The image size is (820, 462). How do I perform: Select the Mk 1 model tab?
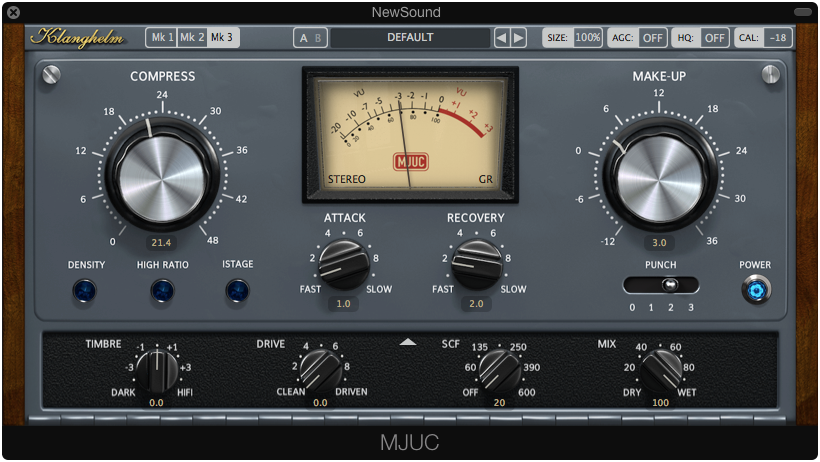tap(162, 37)
